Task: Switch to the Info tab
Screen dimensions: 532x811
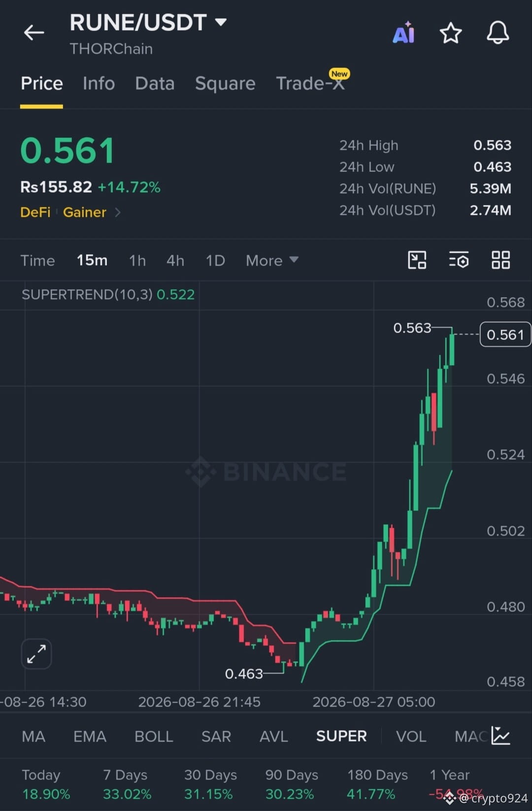Action: (99, 83)
